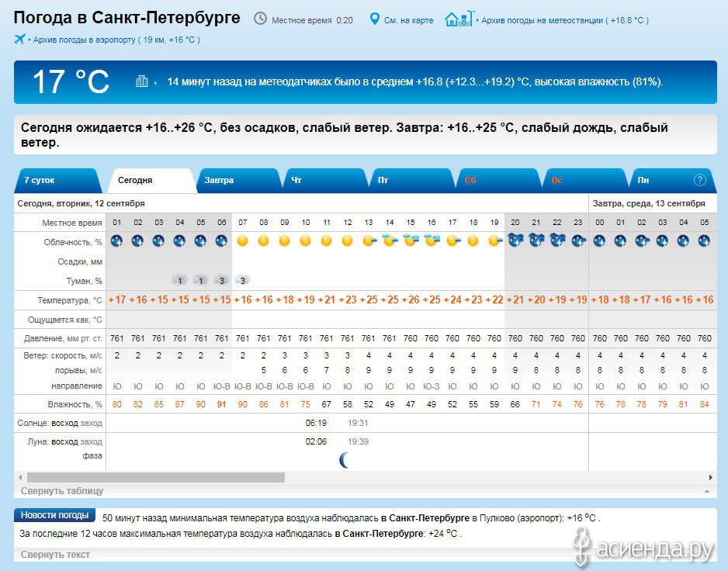Click the clear sun icon for hour 18
Screen dimensions: 728x571
pos(473,241)
